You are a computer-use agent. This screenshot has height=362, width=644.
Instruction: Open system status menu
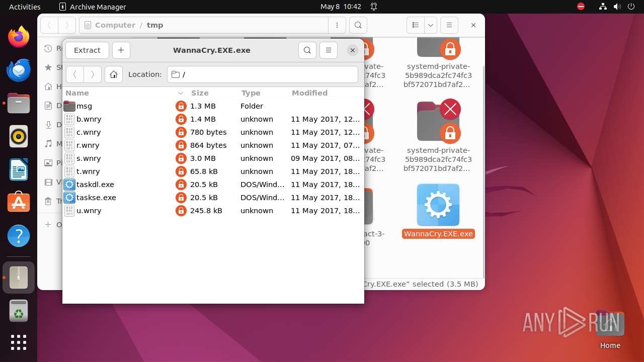point(616,7)
